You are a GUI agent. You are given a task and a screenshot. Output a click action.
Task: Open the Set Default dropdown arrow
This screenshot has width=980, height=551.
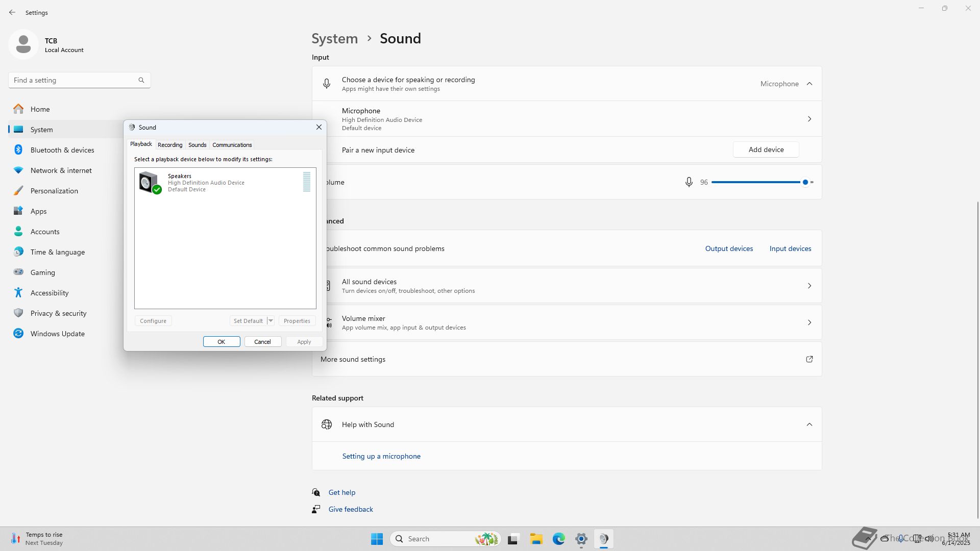click(271, 321)
